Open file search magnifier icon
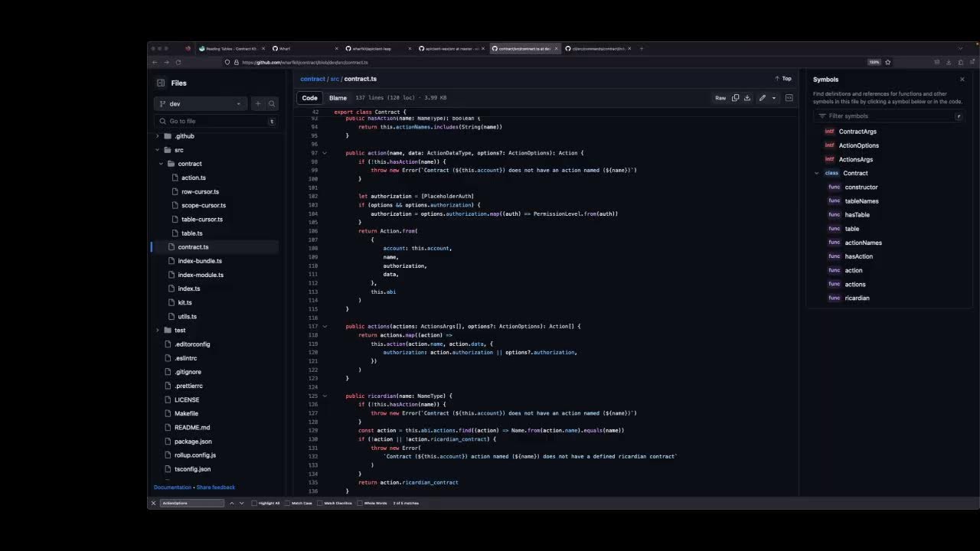980x551 pixels. point(272,103)
